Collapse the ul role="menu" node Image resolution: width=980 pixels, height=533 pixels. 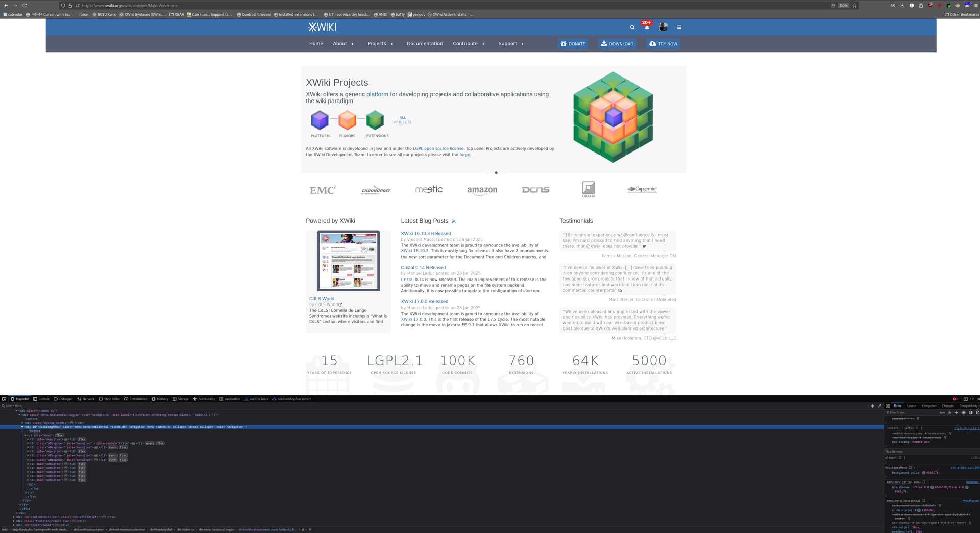click(25, 435)
